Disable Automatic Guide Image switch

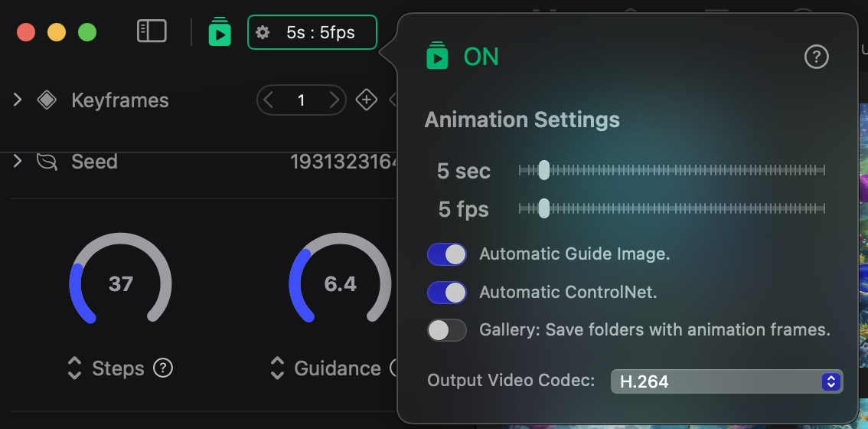pyautogui.click(x=447, y=254)
